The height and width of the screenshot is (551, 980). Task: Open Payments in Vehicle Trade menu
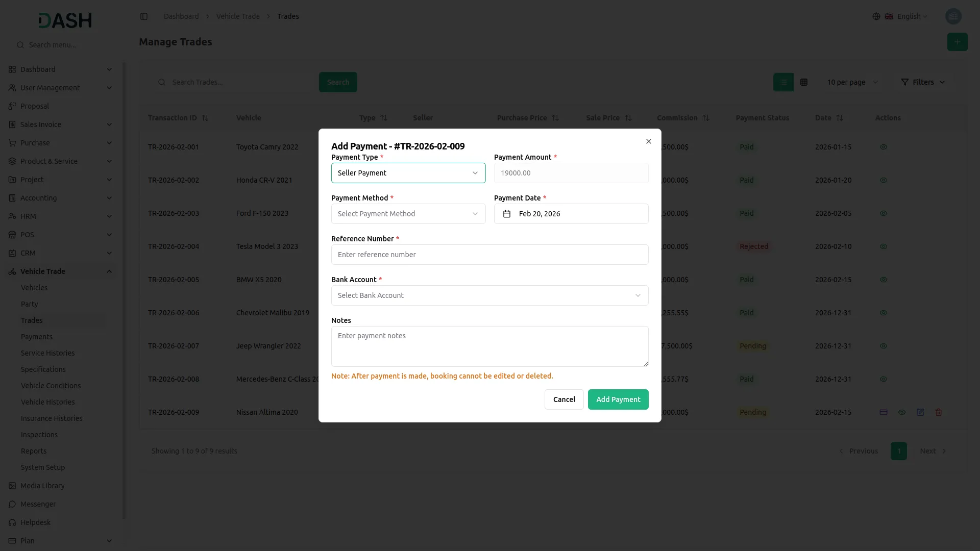click(37, 337)
